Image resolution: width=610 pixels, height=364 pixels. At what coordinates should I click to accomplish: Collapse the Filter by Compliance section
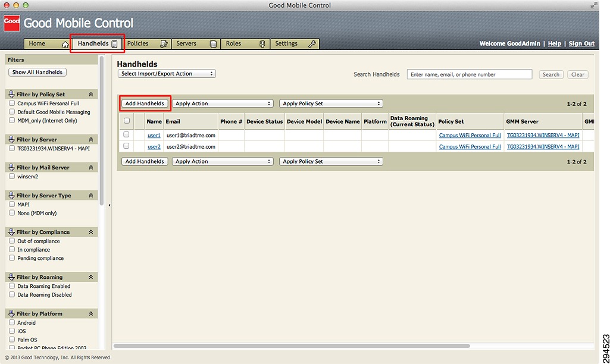tap(91, 232)
